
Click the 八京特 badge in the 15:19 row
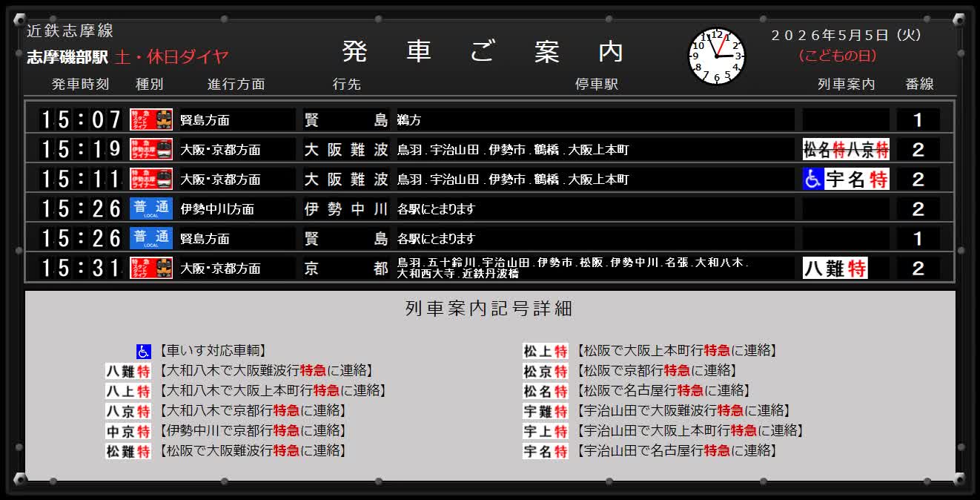pyautogui.click(x=868, y=149)
